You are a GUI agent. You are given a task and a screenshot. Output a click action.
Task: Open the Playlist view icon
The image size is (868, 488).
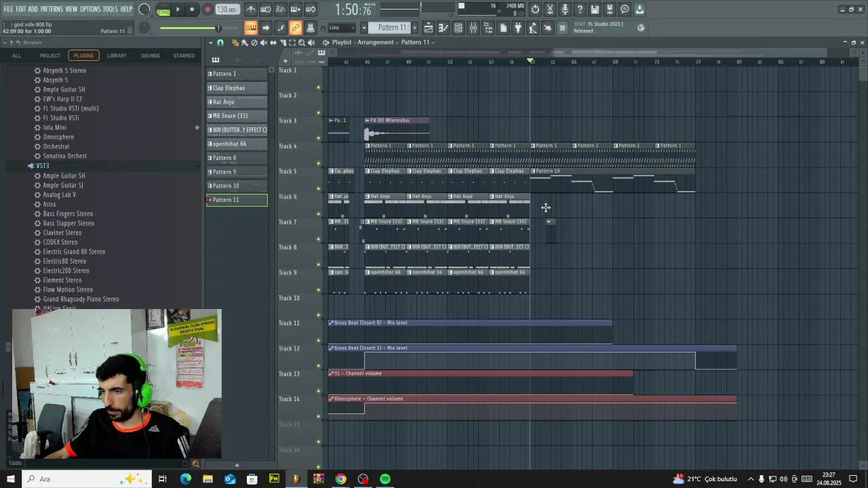pyautogui.click(x=429, y=28)
